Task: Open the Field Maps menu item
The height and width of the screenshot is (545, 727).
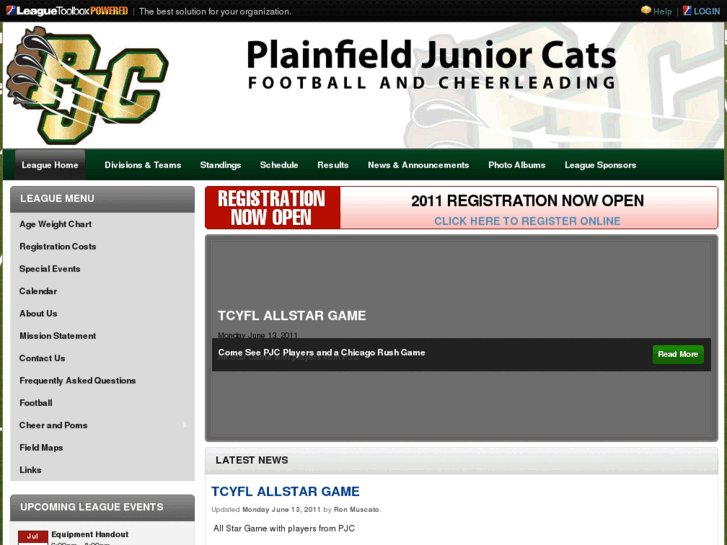Action: [x=41, y=448]
